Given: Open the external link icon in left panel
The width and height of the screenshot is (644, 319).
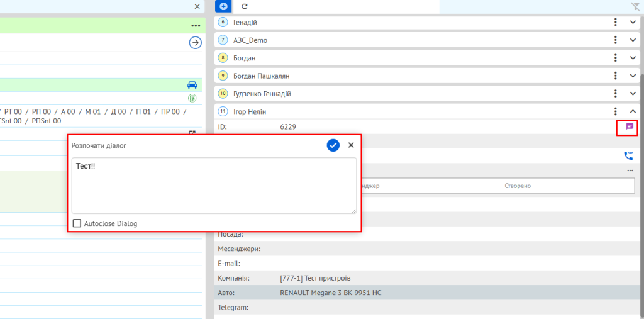Looking at the screenshot, I should pyautogui.click(x=192, y=132).
